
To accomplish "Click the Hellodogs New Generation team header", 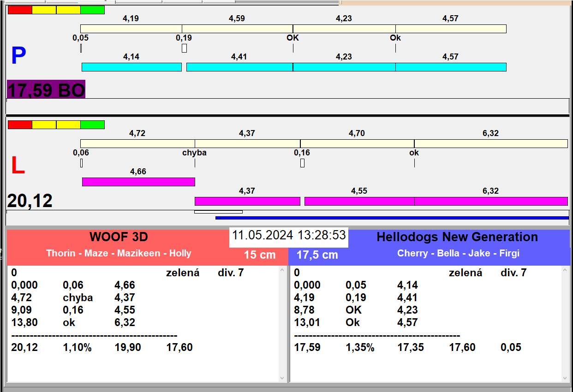I will [457, 237].
